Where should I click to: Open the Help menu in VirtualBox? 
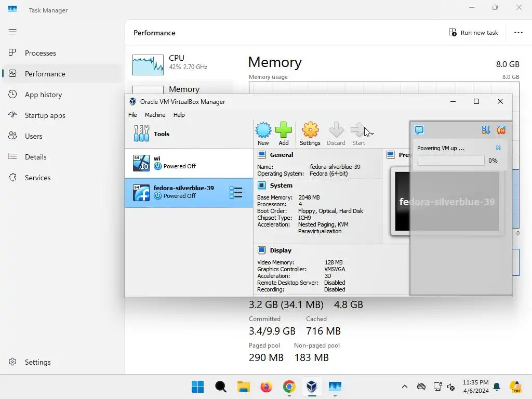point(179,115)
